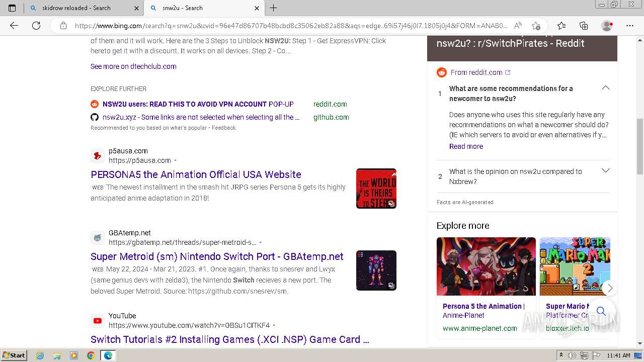
Task: Close the snw2u - Search tab
Action: (x=257, y=8)
